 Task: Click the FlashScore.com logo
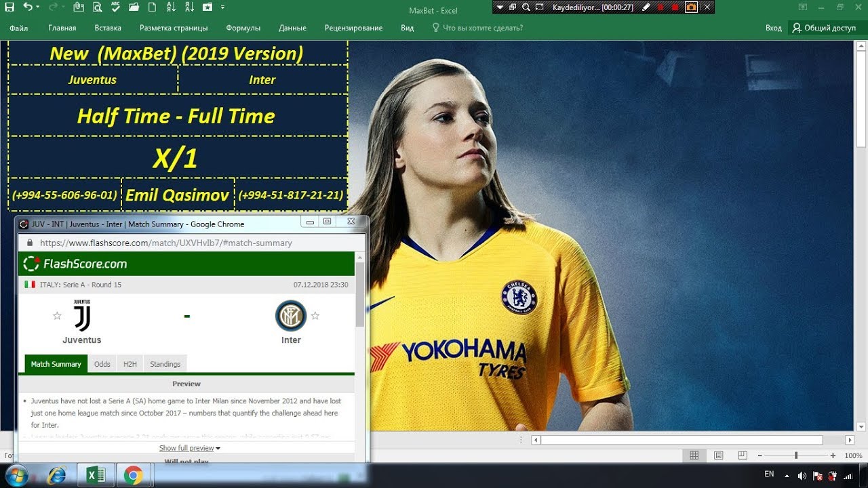(x=75, y=264)
